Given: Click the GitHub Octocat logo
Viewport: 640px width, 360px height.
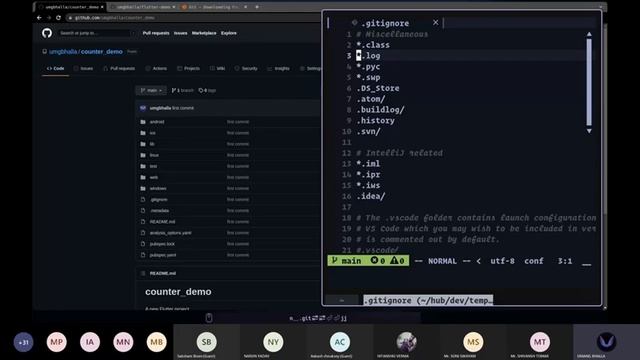Looking at the screenshot, I should pyautogui.click(x=47, y=33).
